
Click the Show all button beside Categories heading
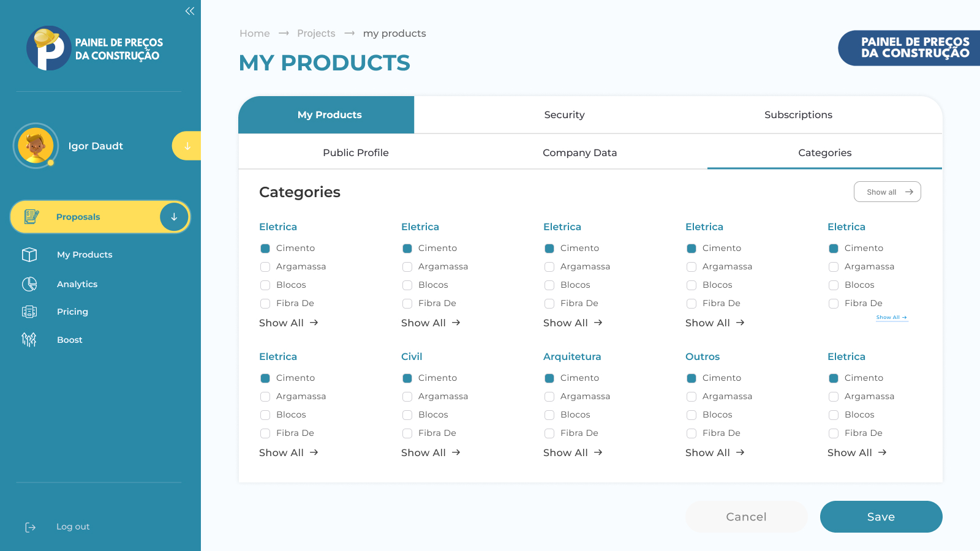pos(888,192)
